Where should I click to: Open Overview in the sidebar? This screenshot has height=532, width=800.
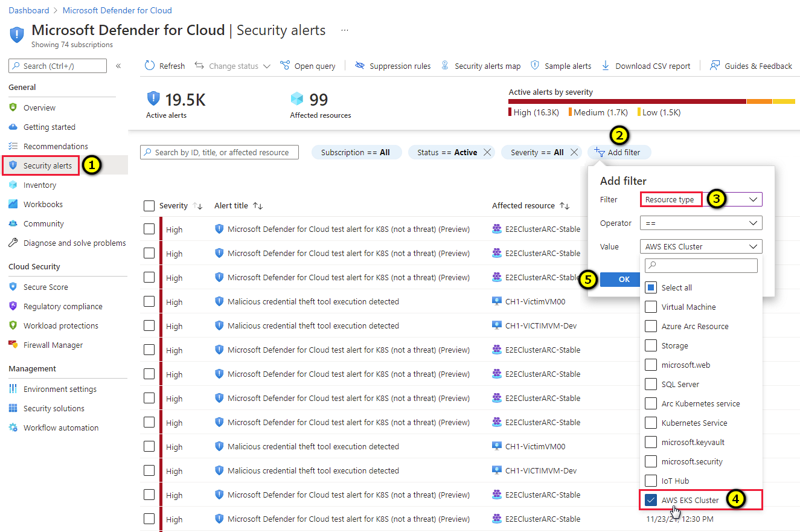tap(39, 107)
